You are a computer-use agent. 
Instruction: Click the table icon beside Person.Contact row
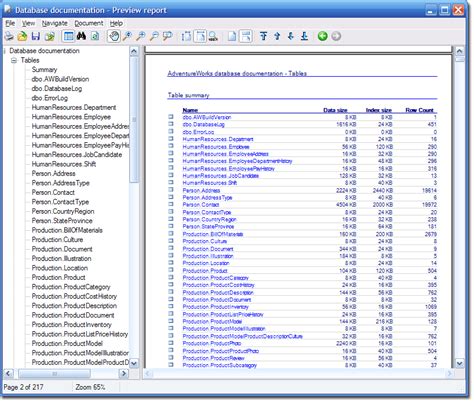171,204
